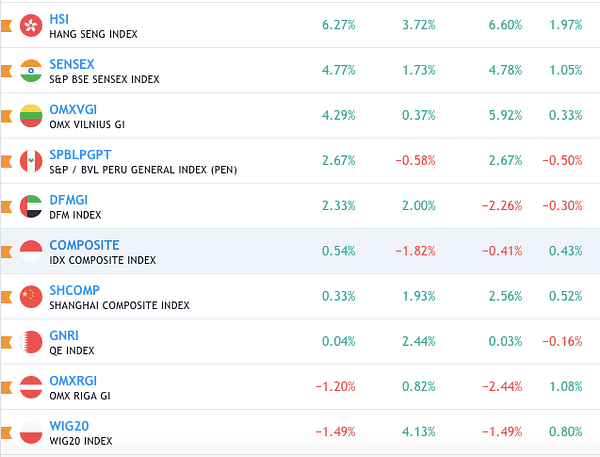Select the 'OMX VILNIUS GI' description
The height and width of the screenshot is (457, 600).
point(87,125)
